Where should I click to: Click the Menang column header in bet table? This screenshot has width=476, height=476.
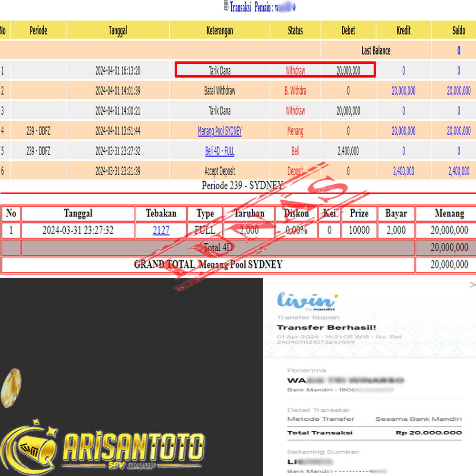click(x=449, y=213)
